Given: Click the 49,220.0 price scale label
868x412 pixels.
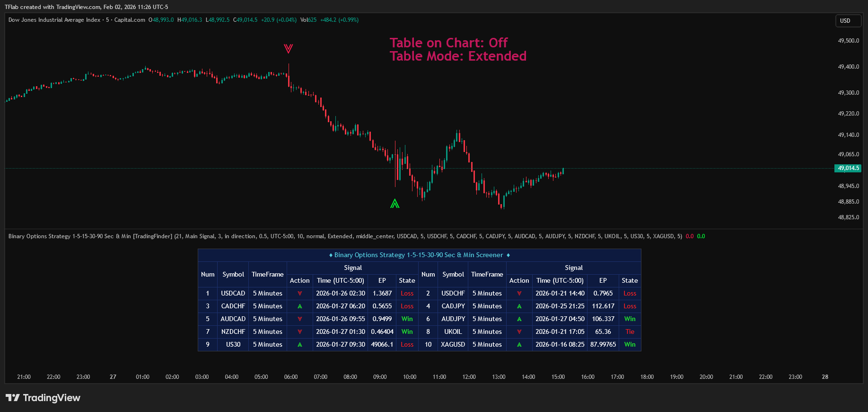Looking at the screenshot, I should coord(849,114).
